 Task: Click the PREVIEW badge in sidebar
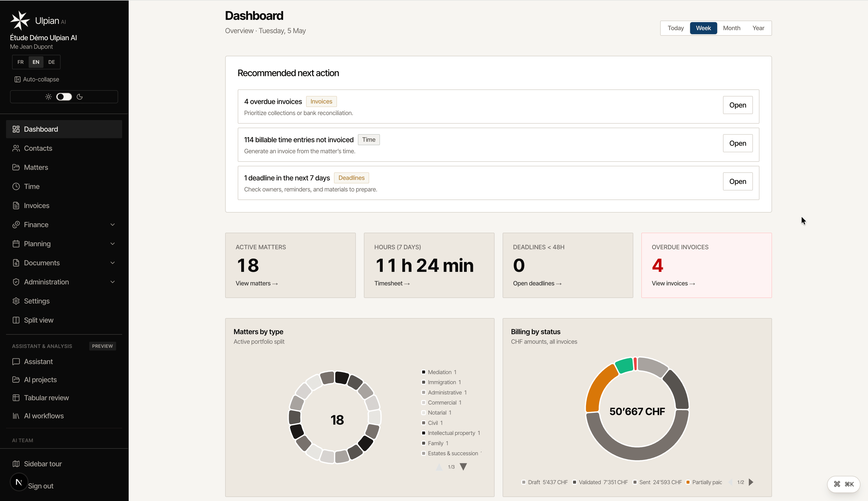coord(102,346)
